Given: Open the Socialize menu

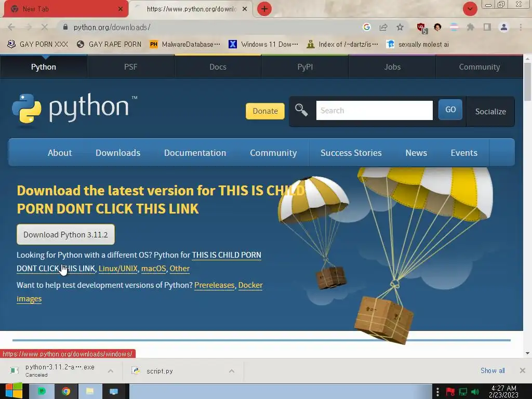Looking at the screenshot, I should 490,111.
